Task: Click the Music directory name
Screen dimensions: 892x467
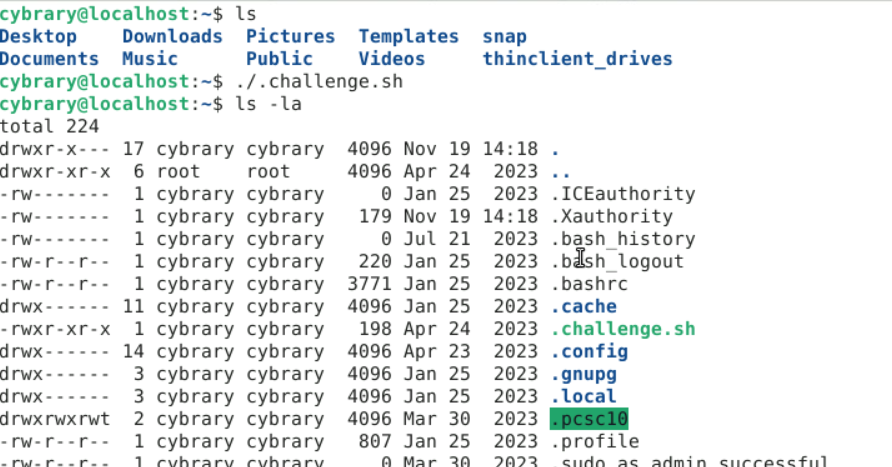Action: click(150, 59)
